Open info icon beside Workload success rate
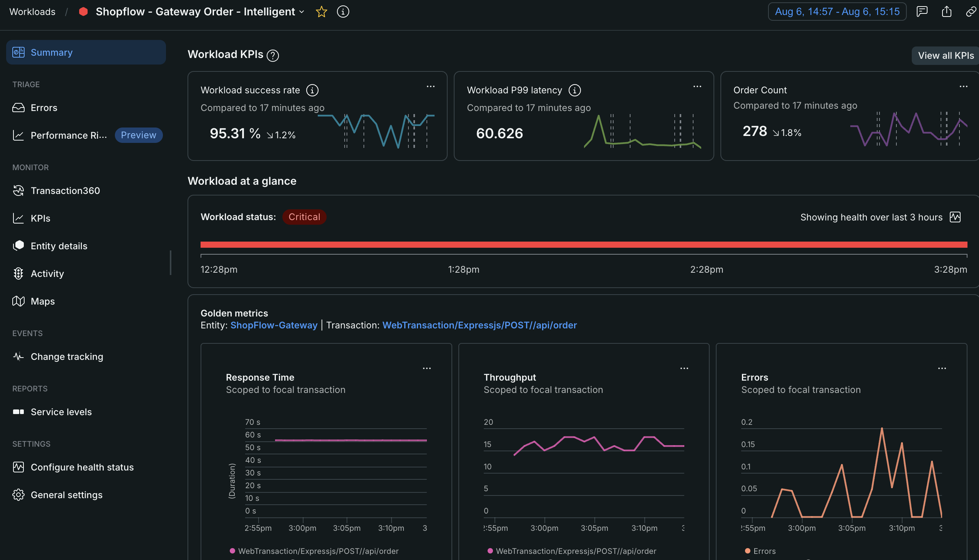The image size is (979, 560). 312,90
